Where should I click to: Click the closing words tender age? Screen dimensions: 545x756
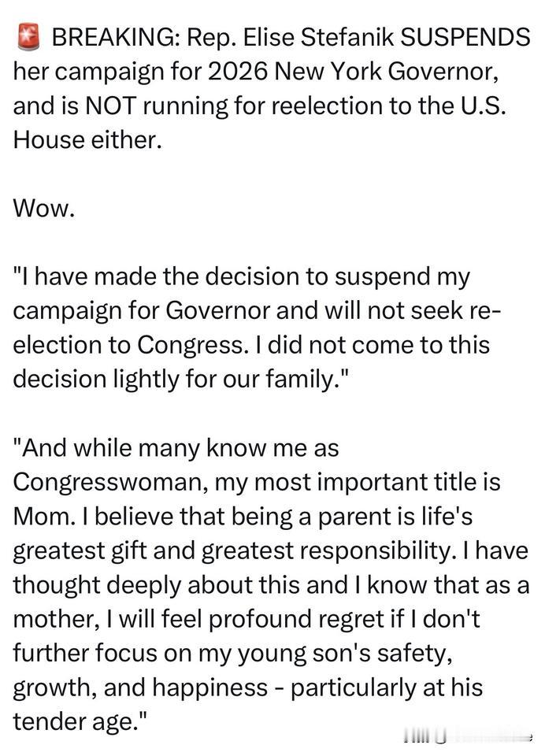[x=80, y=722]
